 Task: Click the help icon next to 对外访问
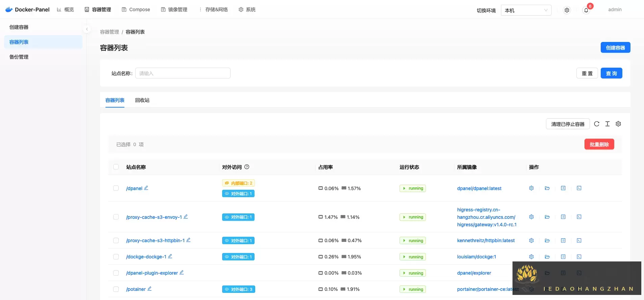(x=247, y=167)
